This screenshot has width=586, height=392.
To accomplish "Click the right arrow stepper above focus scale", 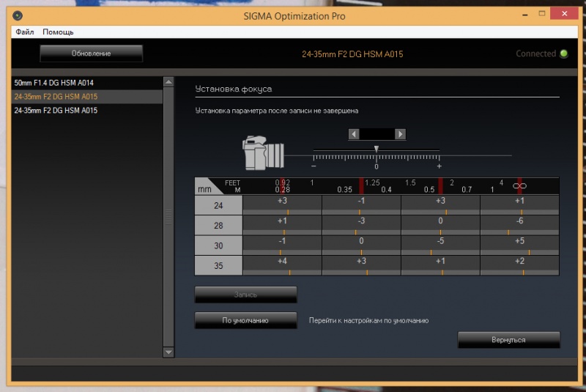I will pyautogui.click(x=400, y=134).
